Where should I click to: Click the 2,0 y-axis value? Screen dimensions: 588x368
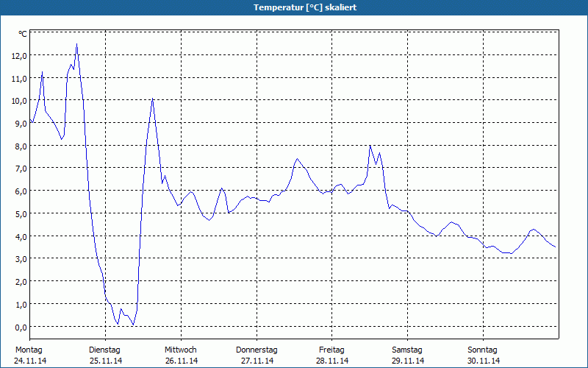point(21,282)
